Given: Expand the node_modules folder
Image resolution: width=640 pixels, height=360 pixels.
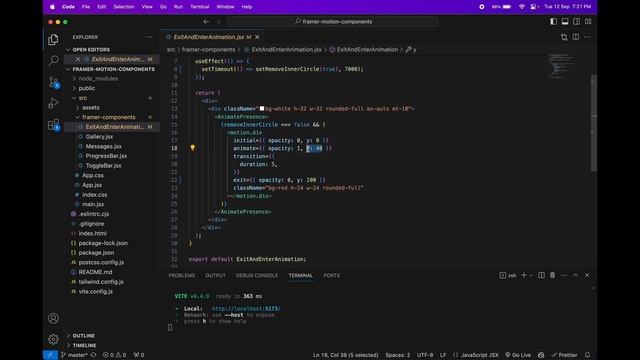Looking at the screenshot, I should [x=98, y=78].
